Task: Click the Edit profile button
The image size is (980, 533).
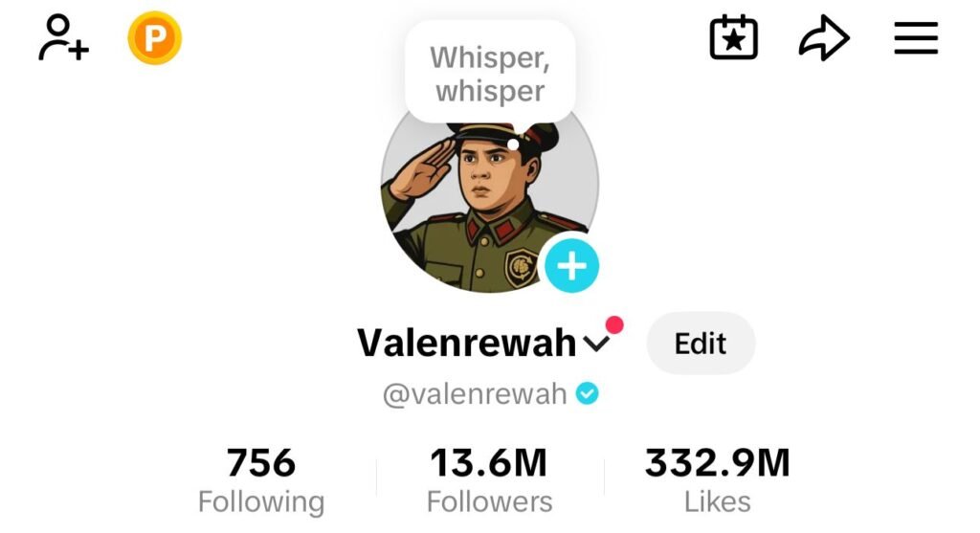Action: (701, 343)
